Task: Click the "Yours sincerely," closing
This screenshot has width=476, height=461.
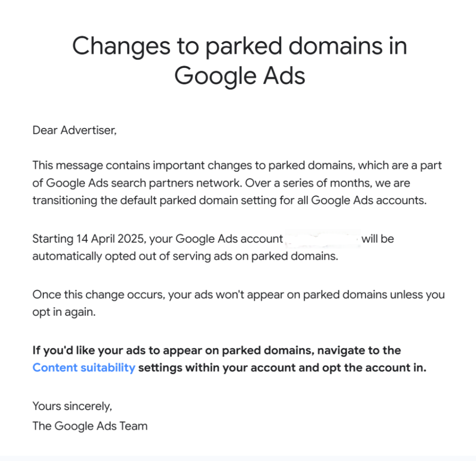Action: click(x=72, y=406)
